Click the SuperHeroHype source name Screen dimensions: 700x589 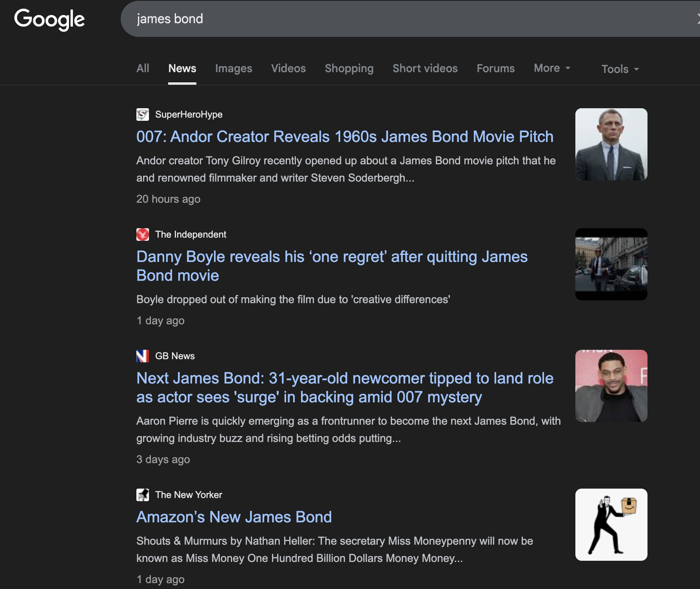(x=189, y=115)
